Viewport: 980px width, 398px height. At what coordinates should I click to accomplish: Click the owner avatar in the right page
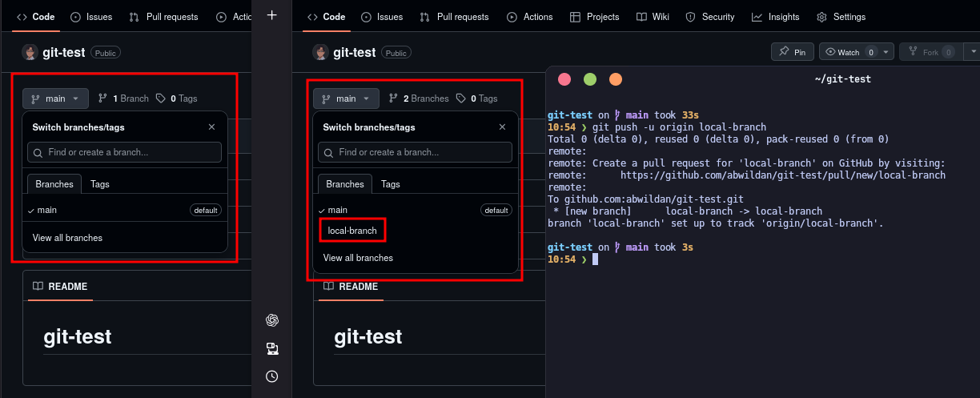[320, 53]
